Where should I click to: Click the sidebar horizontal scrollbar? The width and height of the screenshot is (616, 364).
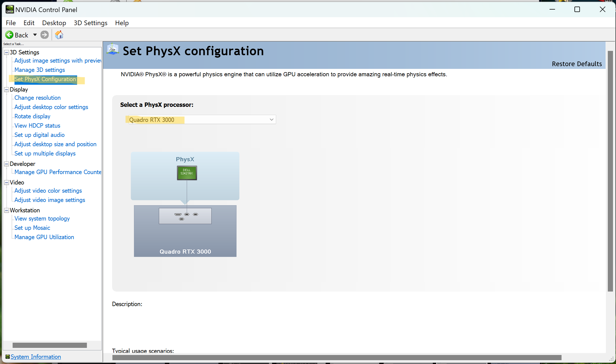coord(49,345)
